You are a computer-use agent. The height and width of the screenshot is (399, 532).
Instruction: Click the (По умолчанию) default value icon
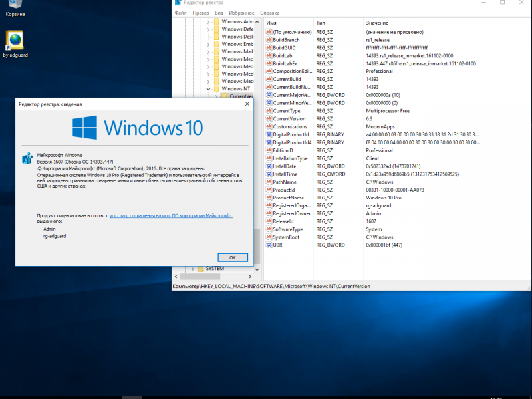[x=269, y=32]
